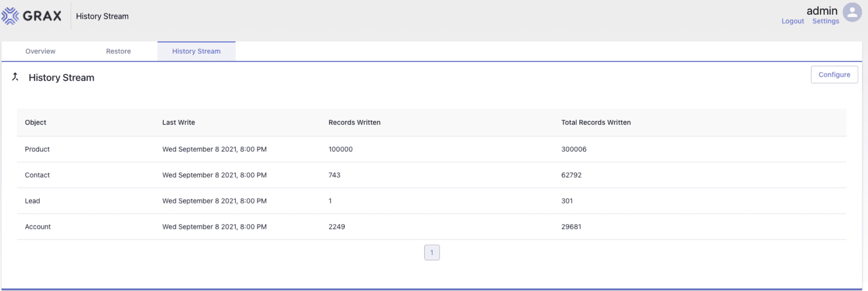
Task: Click the Last Write column header
Action: click(x=179, y=123)
